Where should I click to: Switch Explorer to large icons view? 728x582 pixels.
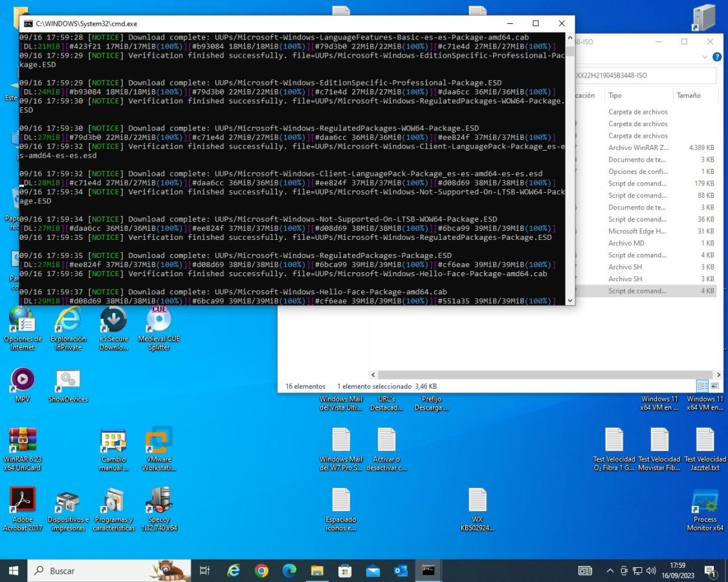click(x=715, y=386)
